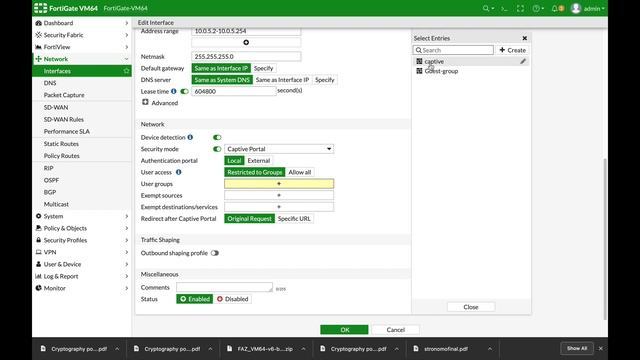Viewport: 640px width, 360px height.
Task: Open Packet Capture page
Action: (x=64, y=95)
